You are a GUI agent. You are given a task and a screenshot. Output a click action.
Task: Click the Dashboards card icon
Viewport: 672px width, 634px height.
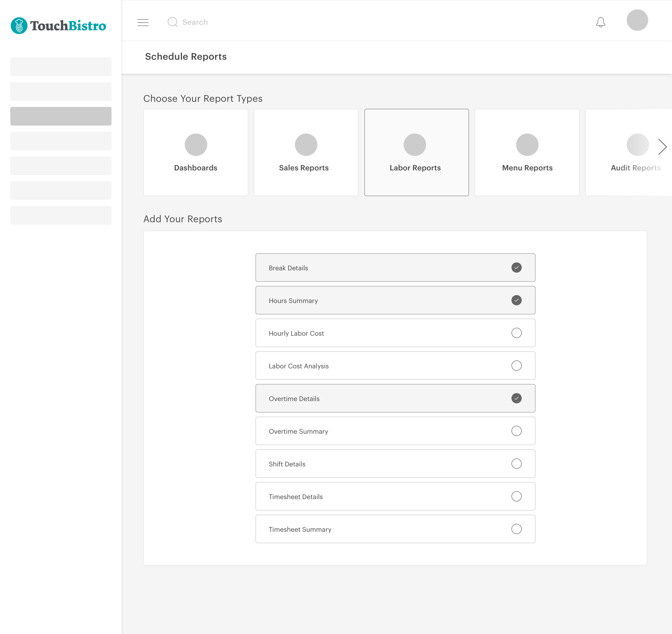click(x=196, y=145)
